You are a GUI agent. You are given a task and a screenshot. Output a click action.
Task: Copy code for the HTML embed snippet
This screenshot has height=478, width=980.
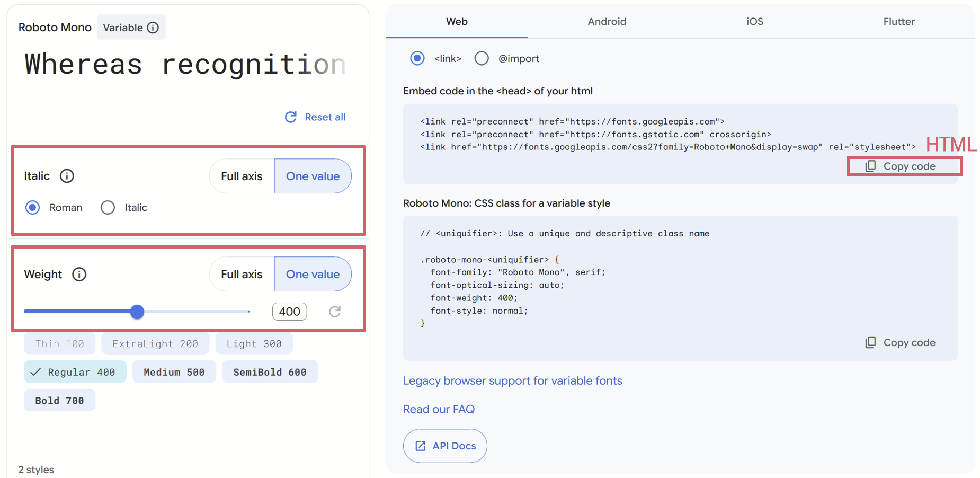(x=901, y=166)
